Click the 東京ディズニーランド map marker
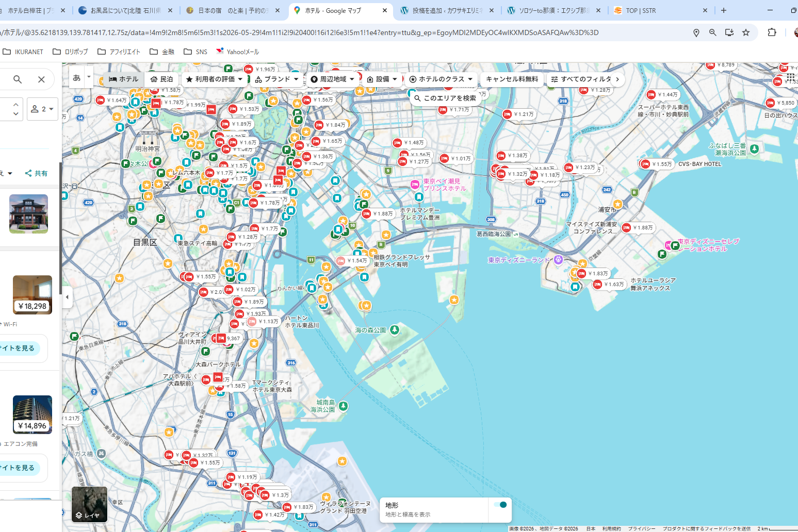The image size is (798, 532). 558,260
